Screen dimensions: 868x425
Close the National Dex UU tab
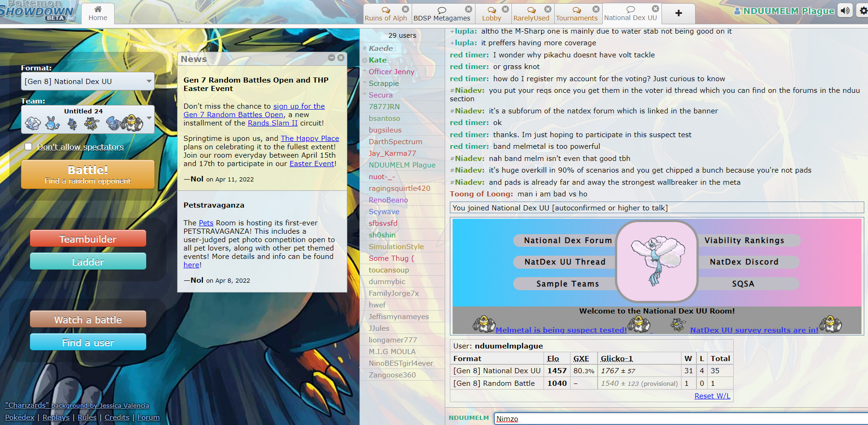point(655,8)
